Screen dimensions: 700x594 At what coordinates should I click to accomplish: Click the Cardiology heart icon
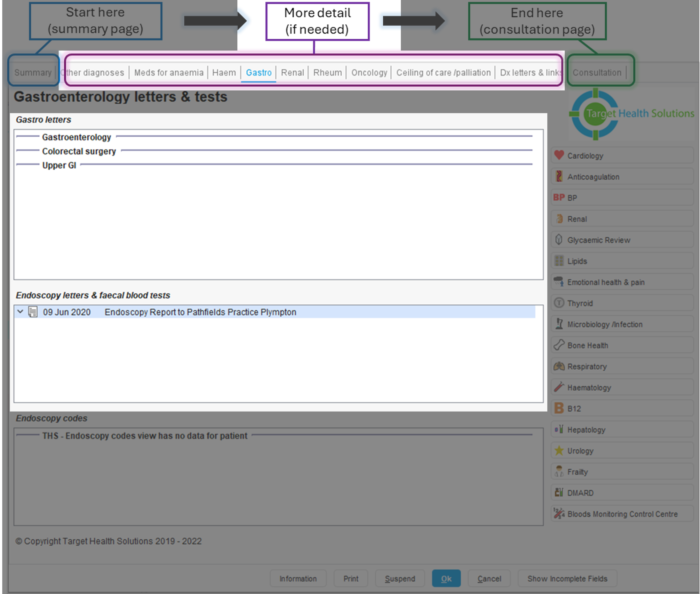click(x=559, y=155)
